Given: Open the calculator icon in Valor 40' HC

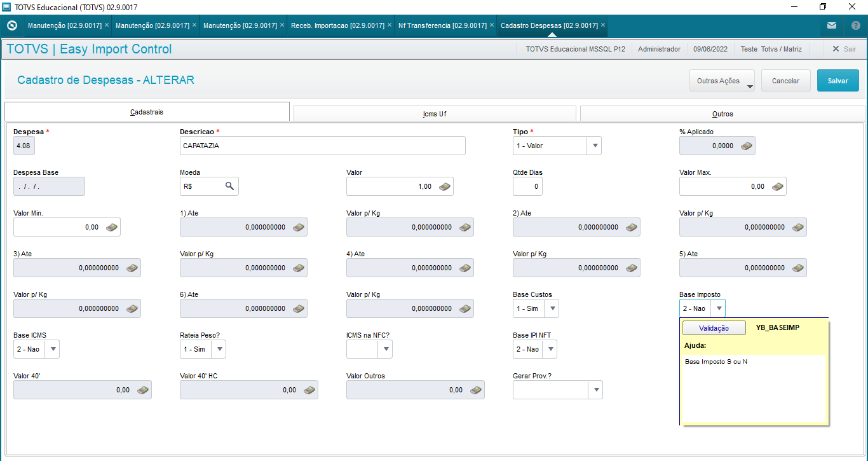Looking at the screenshot, I should pyautogui.click(x=309, y=390).
